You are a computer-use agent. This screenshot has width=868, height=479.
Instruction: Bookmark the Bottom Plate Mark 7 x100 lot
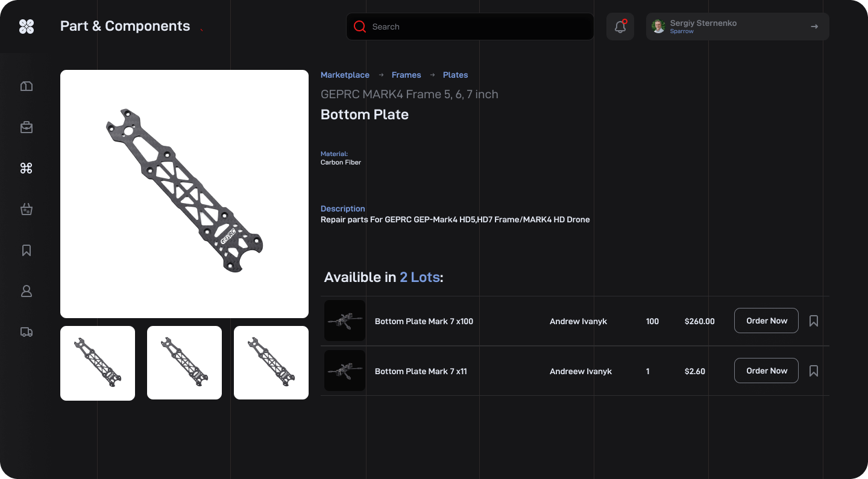pyautogui.click(x=814, y=321)
